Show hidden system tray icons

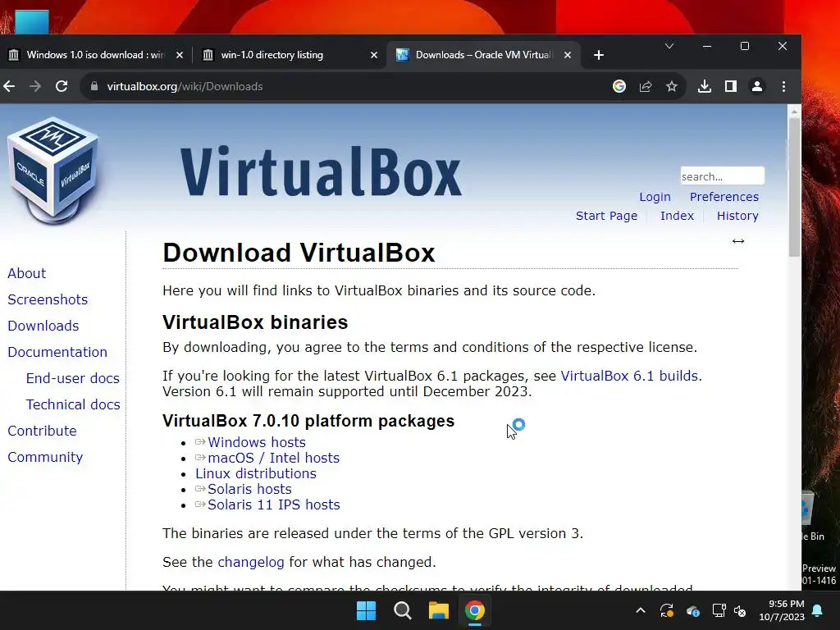[641, 610]
